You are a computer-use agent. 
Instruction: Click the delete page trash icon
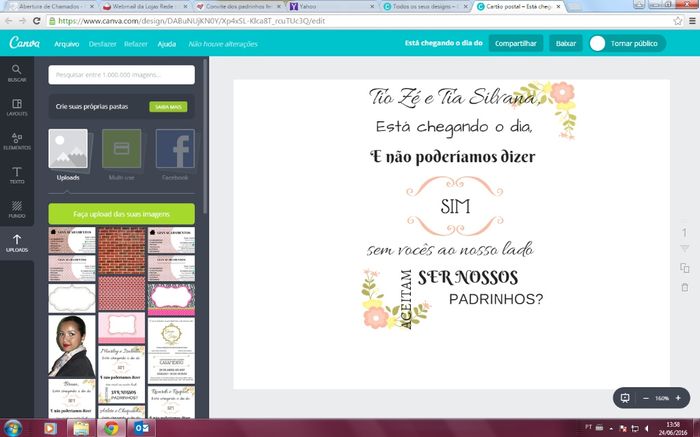[x=685, y=287]
